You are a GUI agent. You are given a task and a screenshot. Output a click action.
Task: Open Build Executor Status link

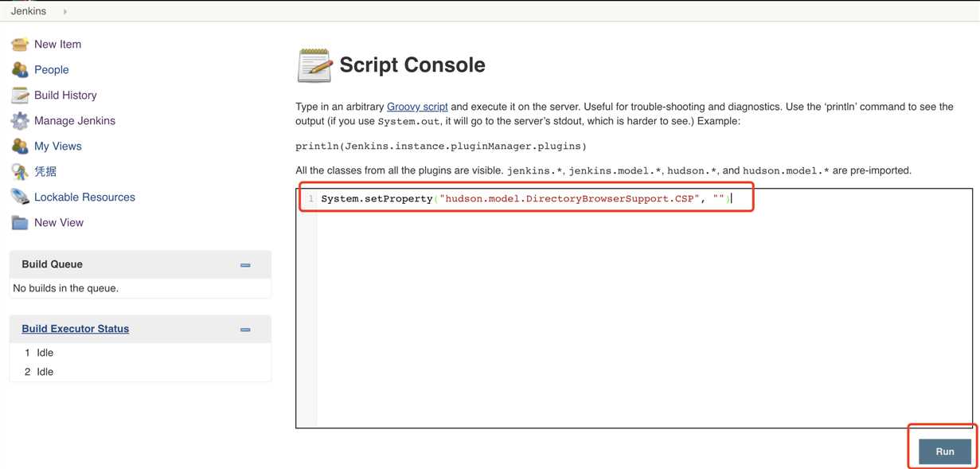pyautogui.click(x=75, y=328)
